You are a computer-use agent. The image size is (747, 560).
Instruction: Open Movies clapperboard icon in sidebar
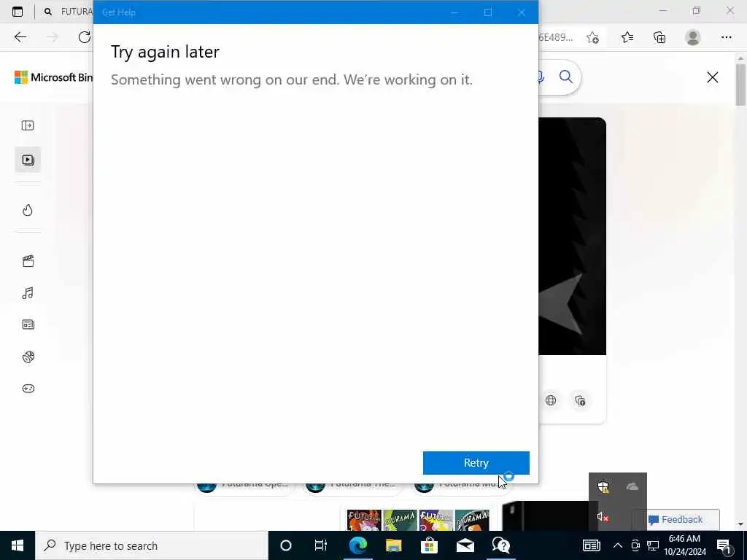(x=28, y=261)
